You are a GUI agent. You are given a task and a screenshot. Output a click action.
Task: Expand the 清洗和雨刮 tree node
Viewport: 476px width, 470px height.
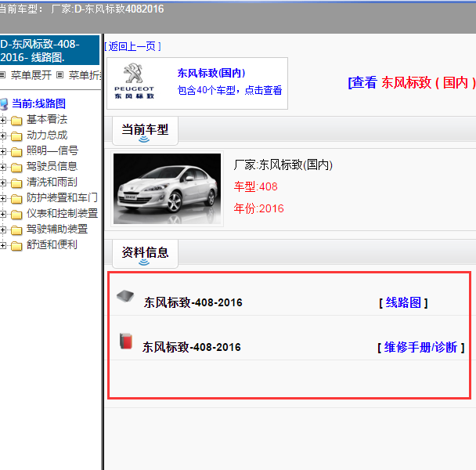pos(2,183)
